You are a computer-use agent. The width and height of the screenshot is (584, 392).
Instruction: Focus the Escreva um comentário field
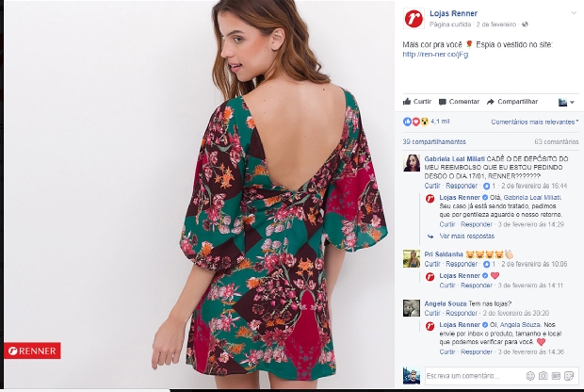click(x=473, y=376)
